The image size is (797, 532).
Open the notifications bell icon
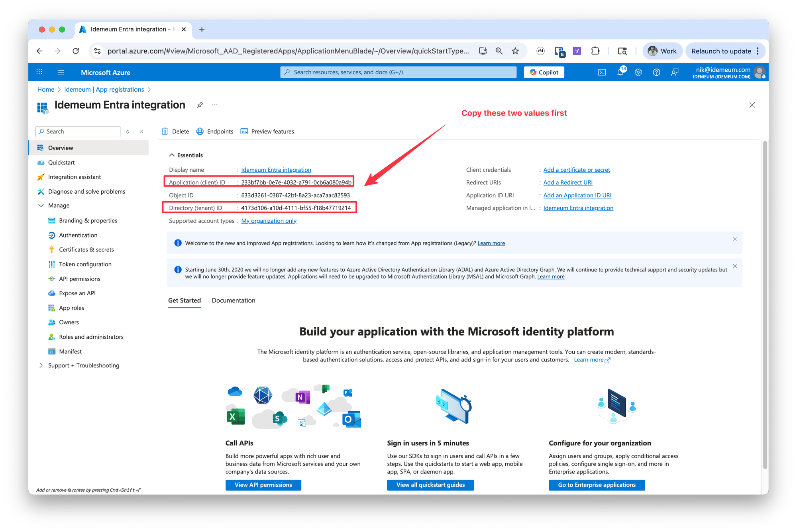point(620,72)
